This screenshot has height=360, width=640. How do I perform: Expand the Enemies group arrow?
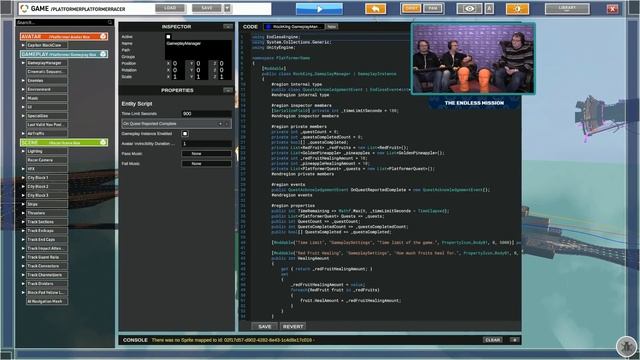coord(23,80)
